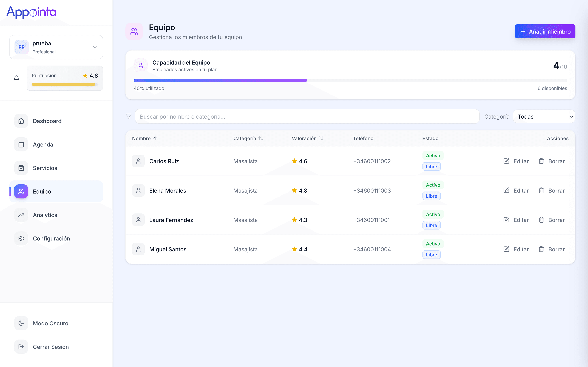Image resolution: width=588 pixels, height=367 pixels.
Task: Click Laura Fernández avatar icon
Action: 138,220
